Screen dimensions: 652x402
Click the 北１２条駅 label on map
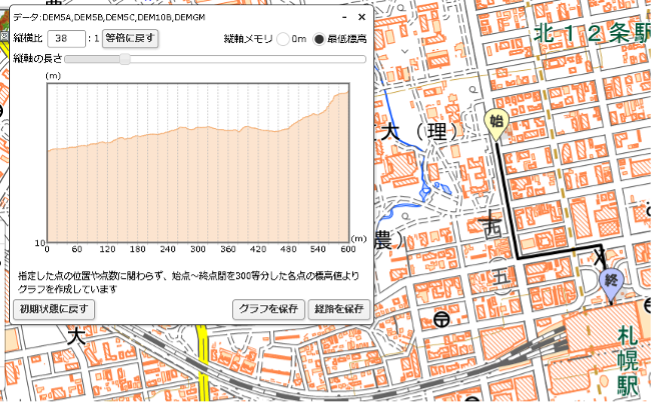[592, 32]
